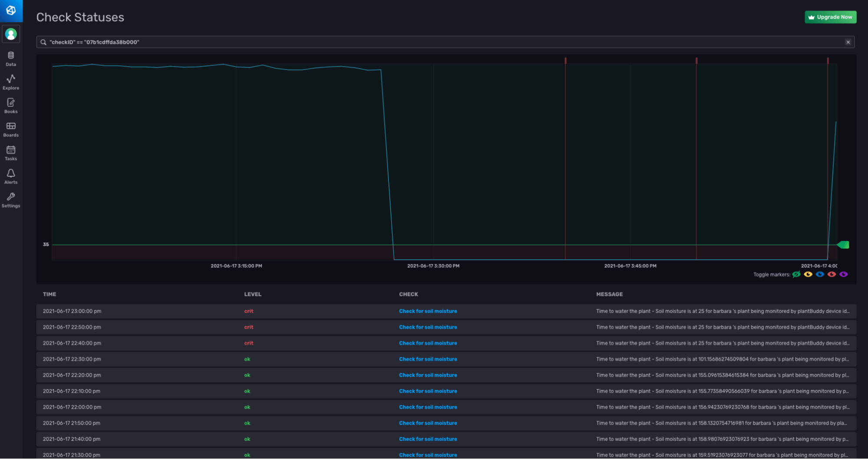
Task: Toggle the purple eye markers
Action: click(x=843, y=274)
